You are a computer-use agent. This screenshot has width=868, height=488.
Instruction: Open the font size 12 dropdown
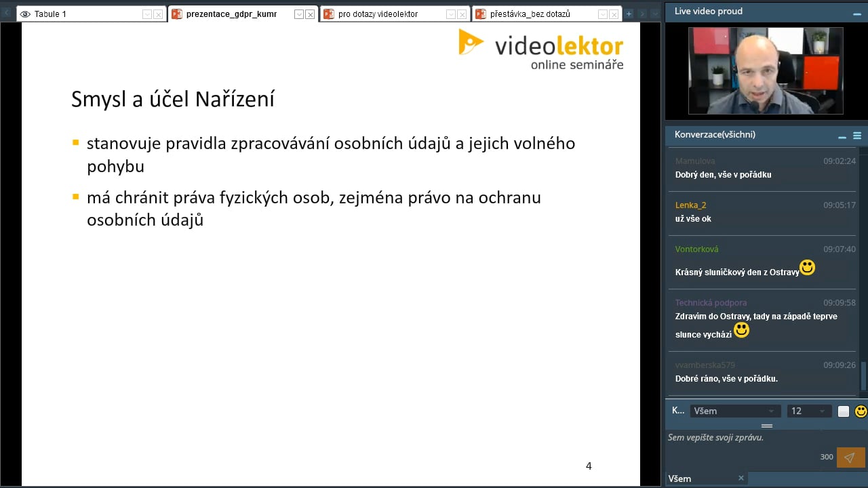[x=809, y=411]
